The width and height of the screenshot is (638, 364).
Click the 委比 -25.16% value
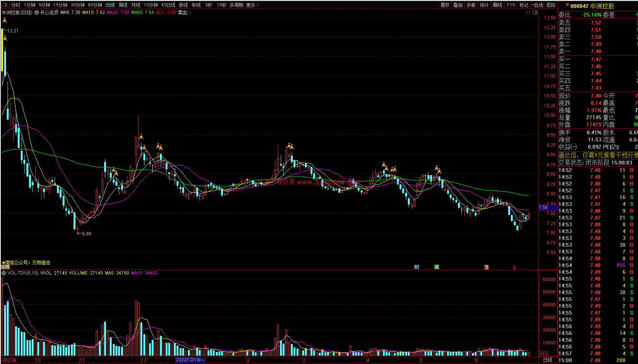[x=592, y=15]
